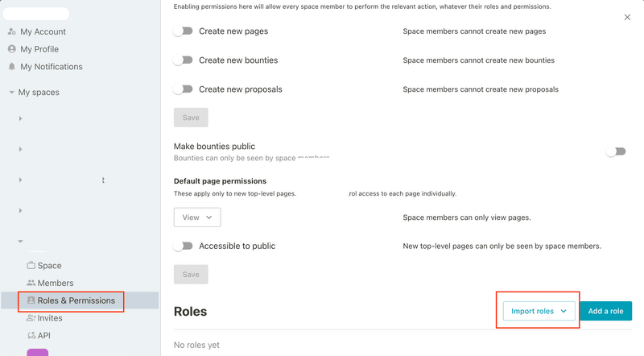Click the My Account person icon
644x356 pixels.
click(x=12, y=31)
